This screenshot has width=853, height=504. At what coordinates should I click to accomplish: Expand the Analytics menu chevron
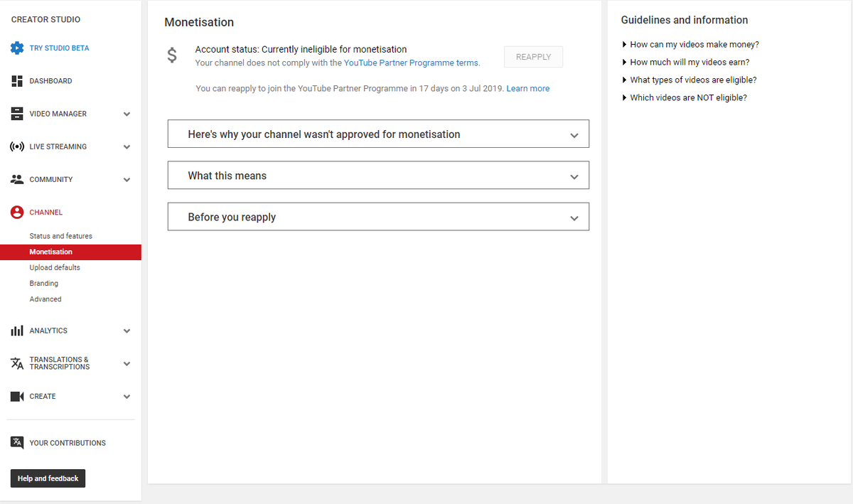point(127,331)
